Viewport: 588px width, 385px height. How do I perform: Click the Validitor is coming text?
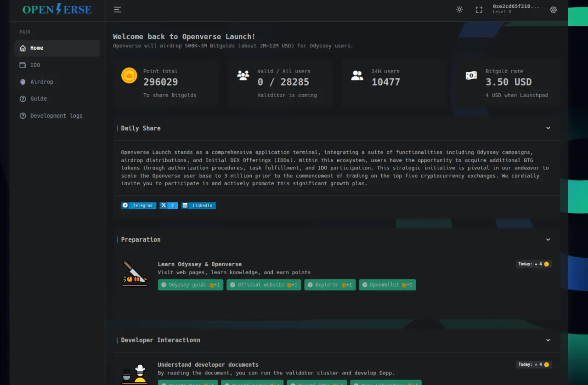click(x=287, y=96)
